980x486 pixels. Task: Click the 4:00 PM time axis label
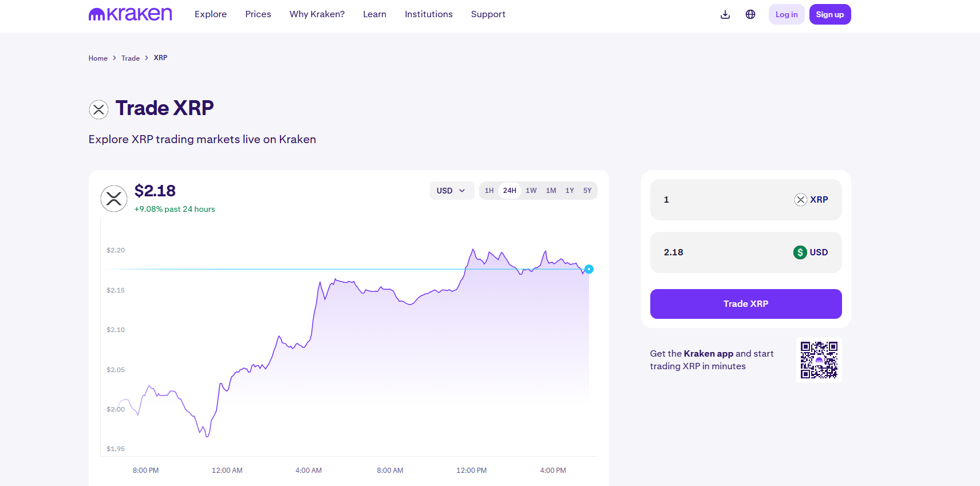click(x=553, y=471)
